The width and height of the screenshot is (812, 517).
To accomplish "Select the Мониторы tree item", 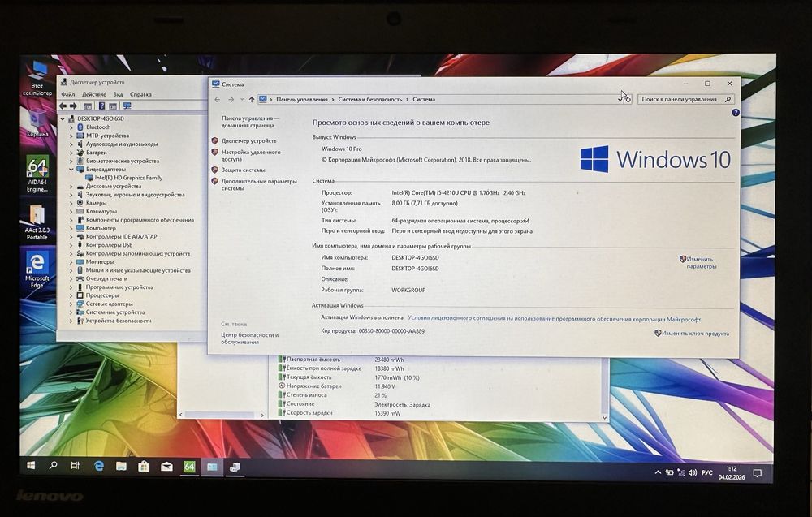I will click(99, 262).
